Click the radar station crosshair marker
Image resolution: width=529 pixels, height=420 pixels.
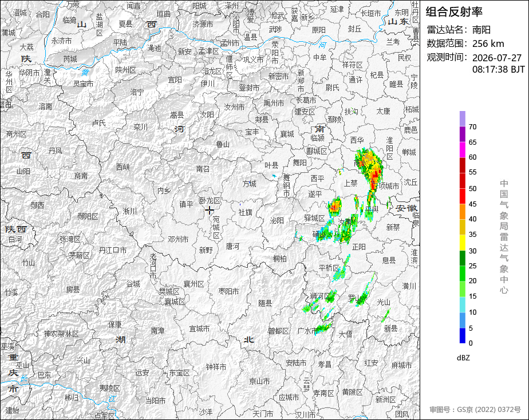210,211
